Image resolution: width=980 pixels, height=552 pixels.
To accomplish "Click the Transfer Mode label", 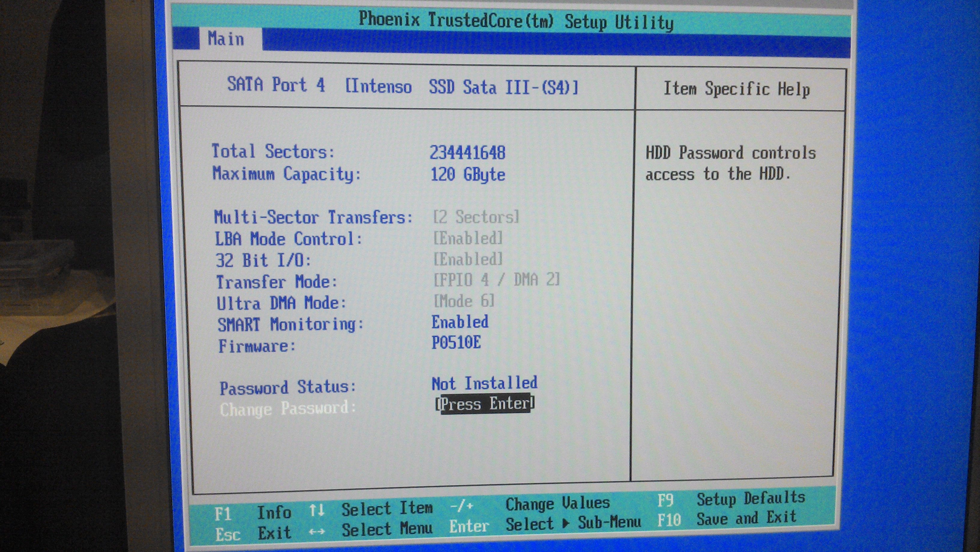I will tap(277, 282).
